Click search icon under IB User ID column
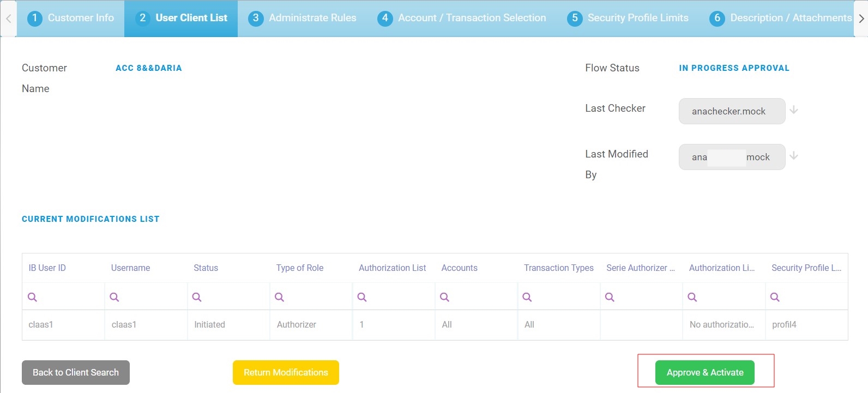 click(x=32, y=297)
